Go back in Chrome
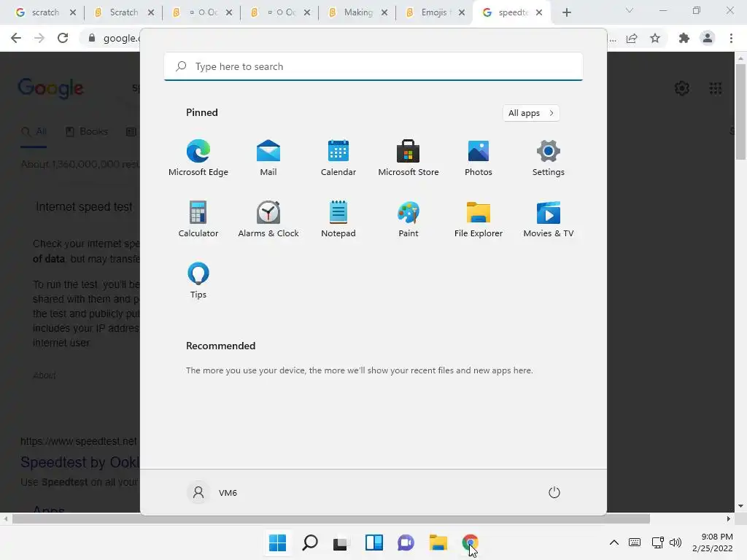The height and width of the screenshot is (560, 747). [16, 38]
